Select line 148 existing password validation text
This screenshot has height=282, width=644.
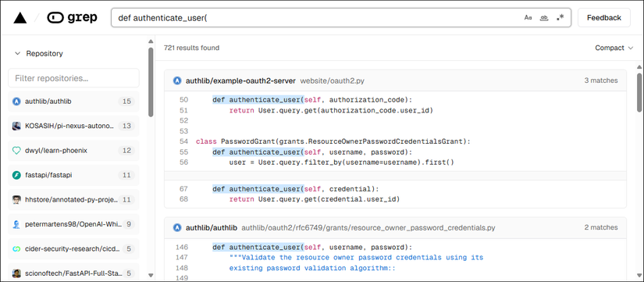[x=311, y=269]
